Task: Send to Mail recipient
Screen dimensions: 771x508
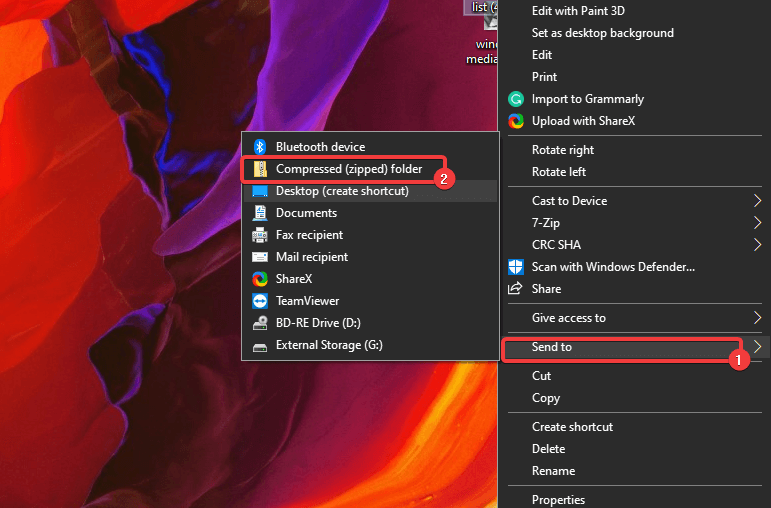Action: 370,257
